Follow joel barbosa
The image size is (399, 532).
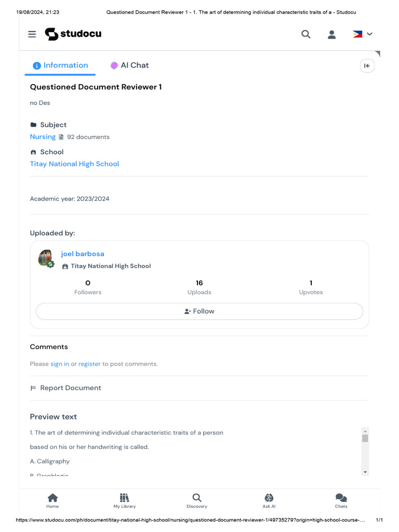[x=199, y=312]
